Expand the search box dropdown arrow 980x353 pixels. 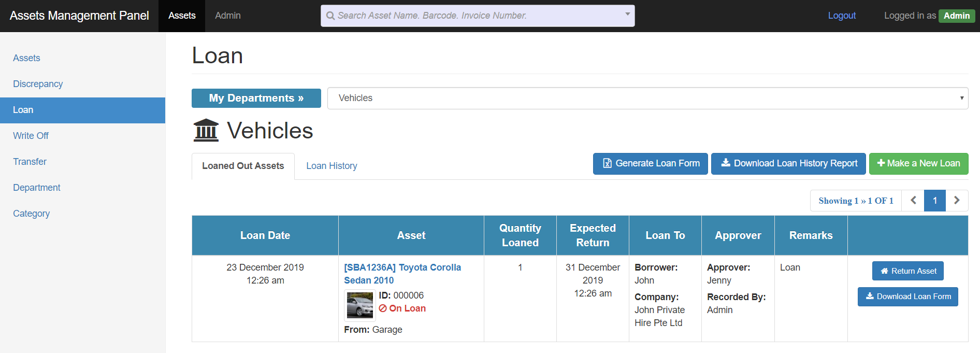click(x=627, y=15)
